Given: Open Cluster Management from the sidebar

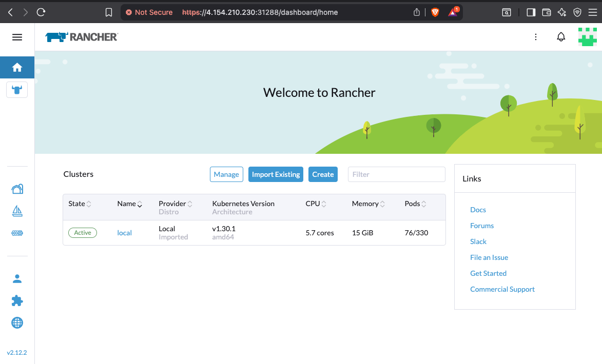Looking at the screenshot, I should [17, 189].
